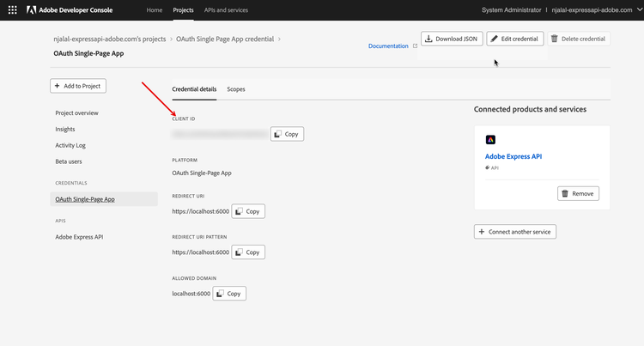Open Activity Log in sidebar

tap(70, 145)
